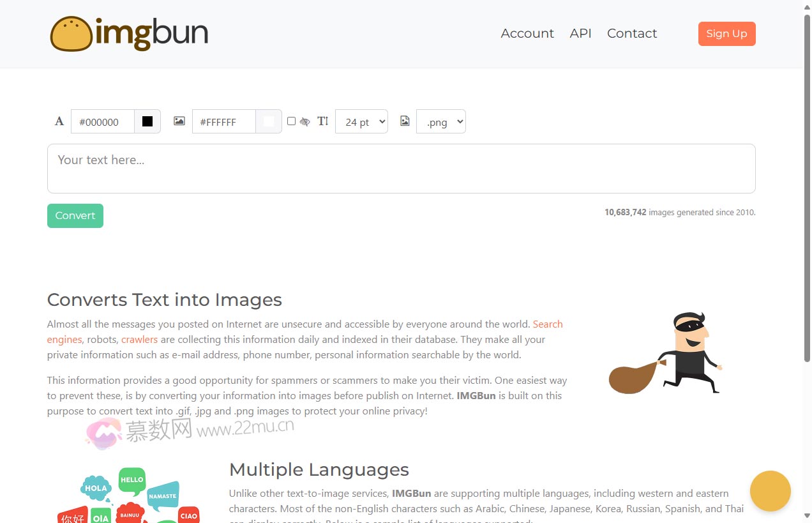
Task: Pick the black text color swatch
Action: tap(147, 122)
